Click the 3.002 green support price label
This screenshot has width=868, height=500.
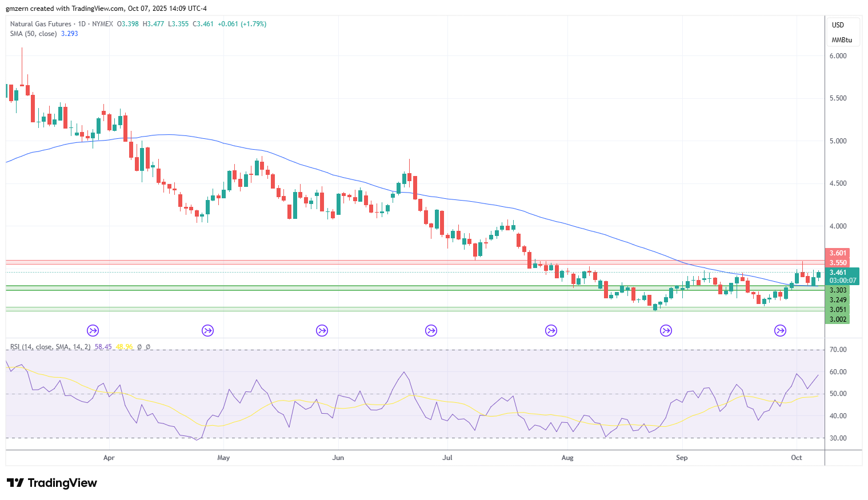[838, 319]
